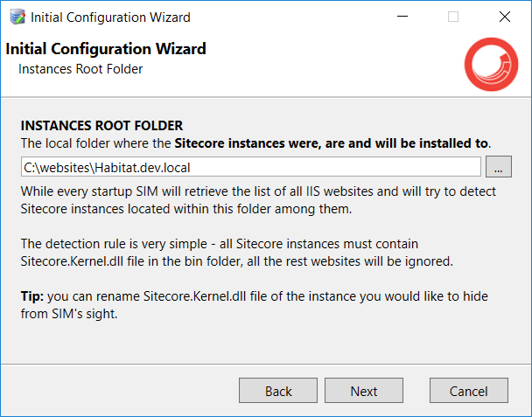532x417 pixels.
Task: Click the window title bar caption text
Action: coord(110,17)
